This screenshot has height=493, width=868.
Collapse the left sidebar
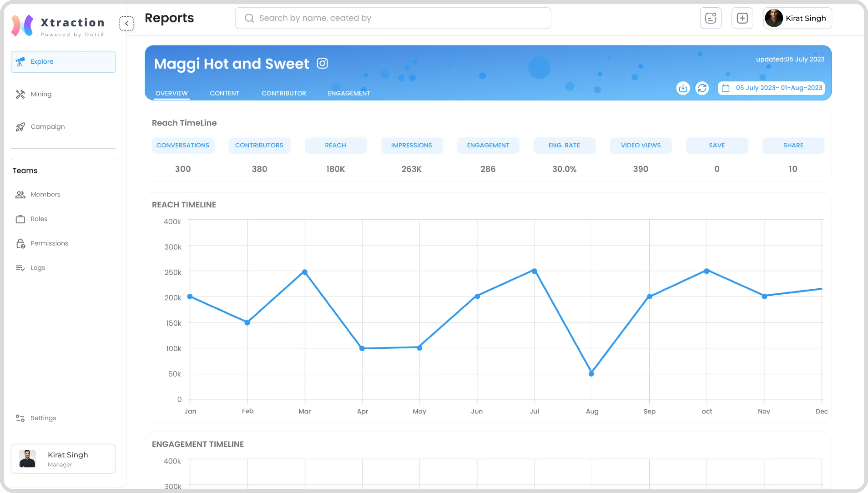(x=126, y=23)
